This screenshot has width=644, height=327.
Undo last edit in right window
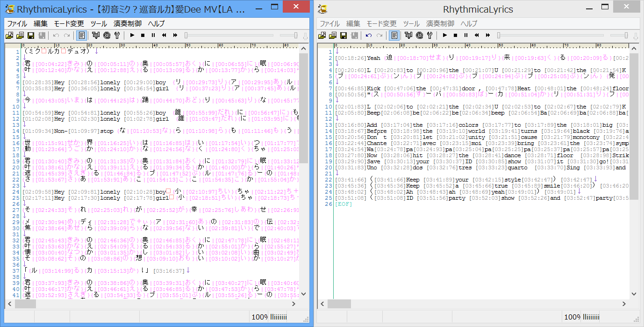(x=369, y=35)
